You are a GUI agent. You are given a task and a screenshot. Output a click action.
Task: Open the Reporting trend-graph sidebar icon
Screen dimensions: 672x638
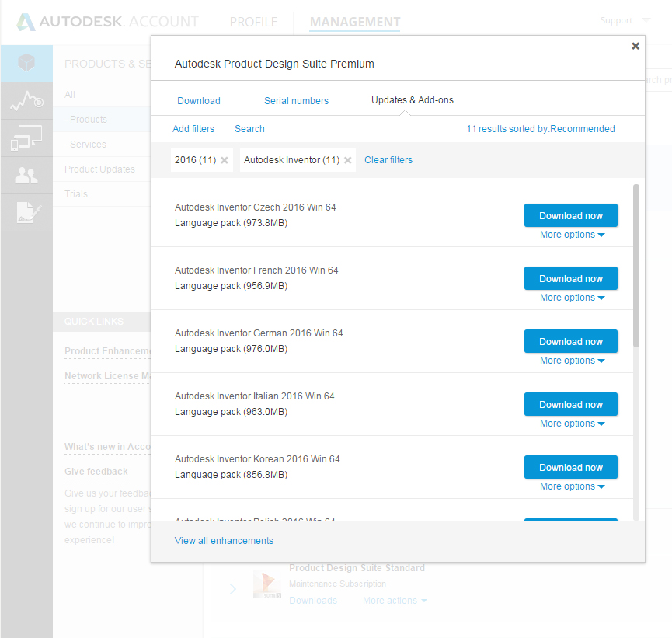26,101
